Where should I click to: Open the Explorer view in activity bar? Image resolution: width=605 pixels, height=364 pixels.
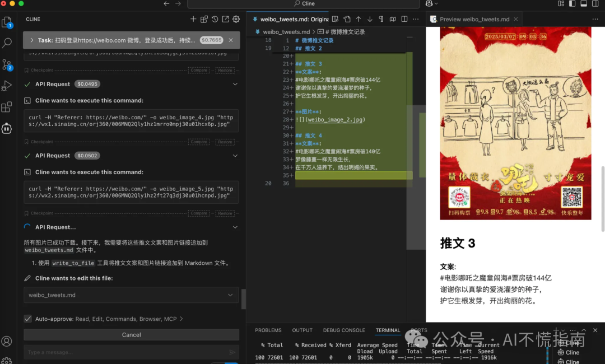7,23
